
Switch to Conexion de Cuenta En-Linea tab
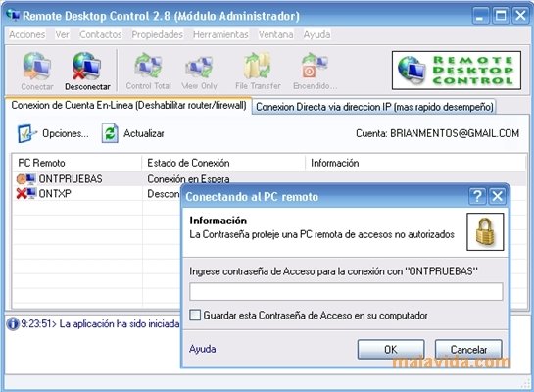(x=128, y=105)
